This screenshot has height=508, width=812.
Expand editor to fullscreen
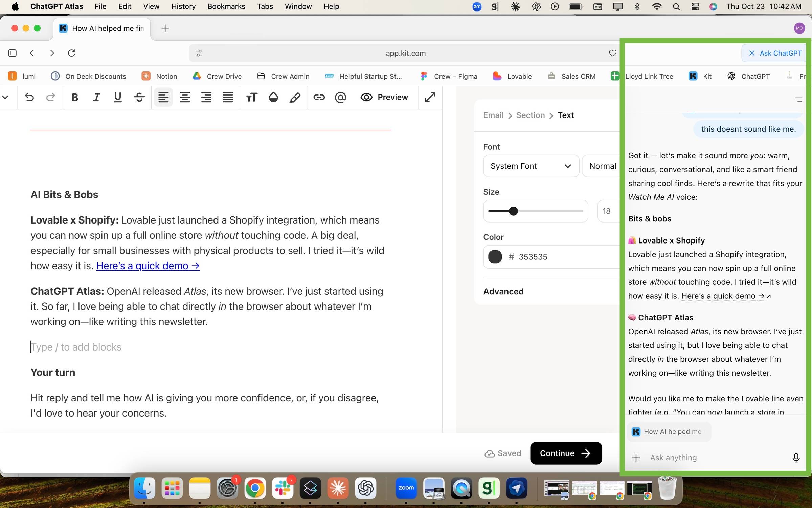[430, 98]
